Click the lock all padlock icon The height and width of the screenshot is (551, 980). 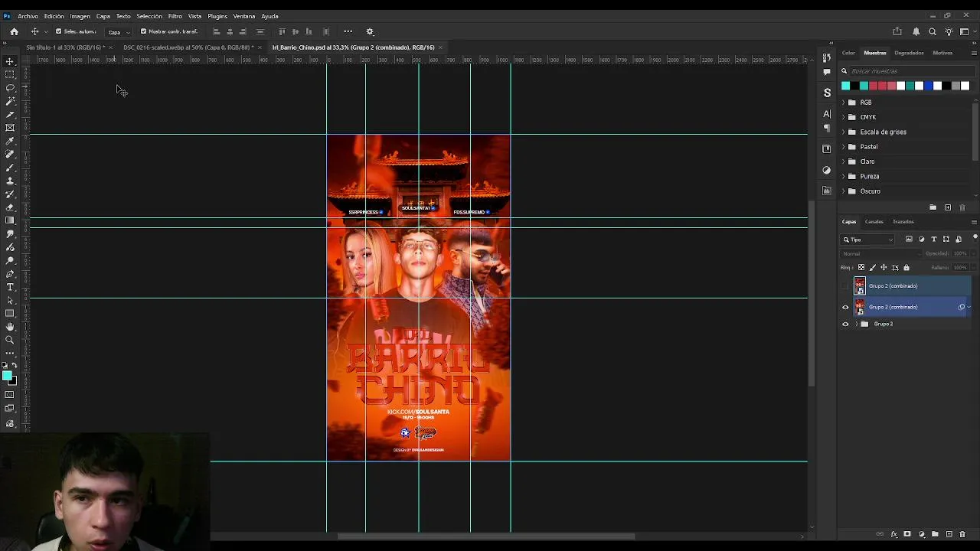click(x=906, y=267)
